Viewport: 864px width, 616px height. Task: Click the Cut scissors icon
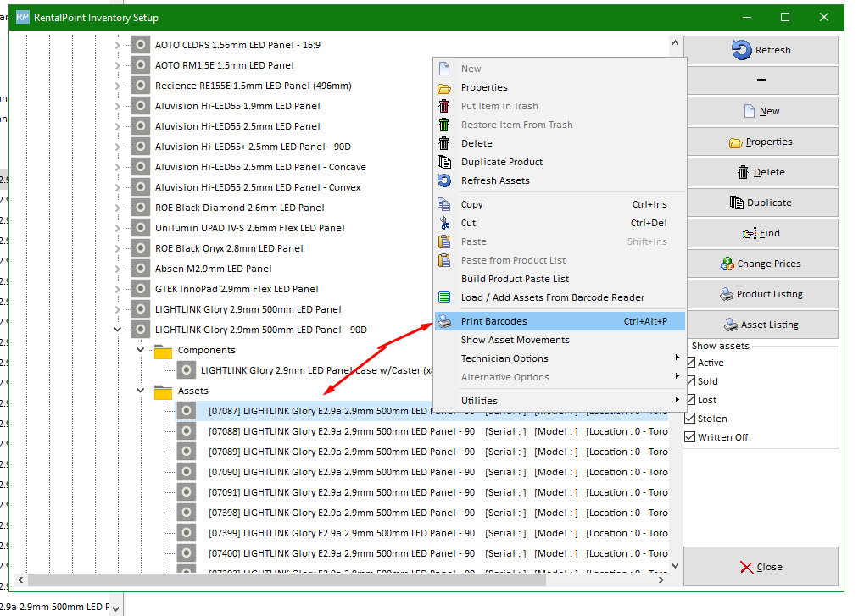(444, 223)
